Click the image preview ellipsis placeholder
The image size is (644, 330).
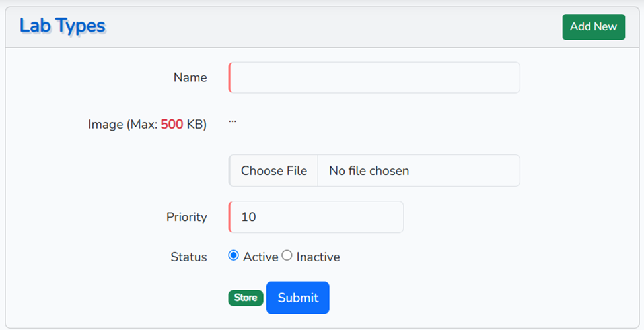point(233,121)
